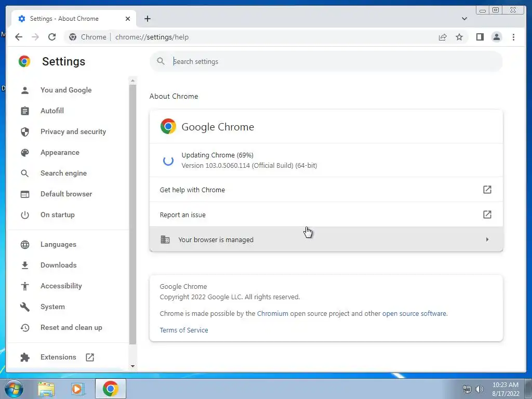Screen dimensions: 532x399
Task: Open the open source software link
Action: click(x=414, y=313)
